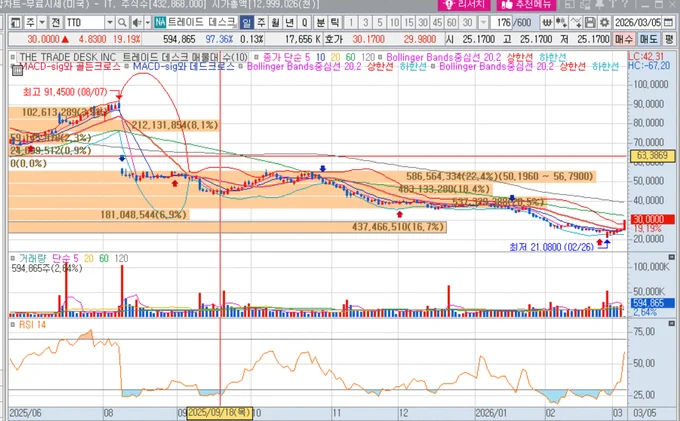Click the grid tool icon below the chart title
Screen dimensions: 680x421
17,70
